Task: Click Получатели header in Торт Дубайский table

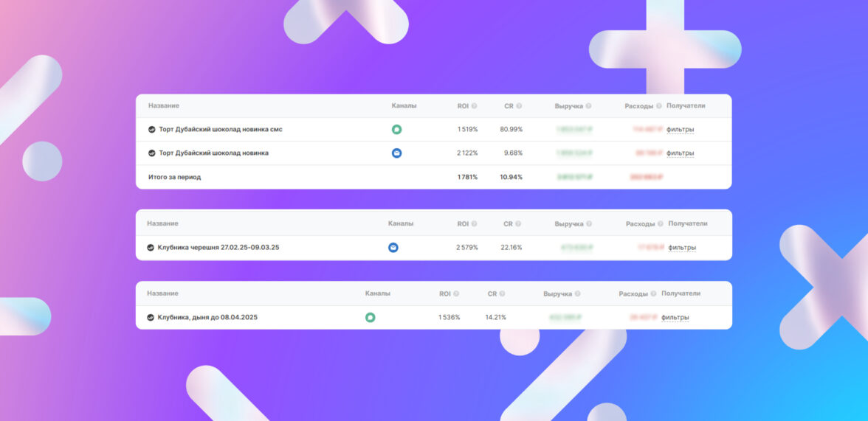Action: [686, 105]
